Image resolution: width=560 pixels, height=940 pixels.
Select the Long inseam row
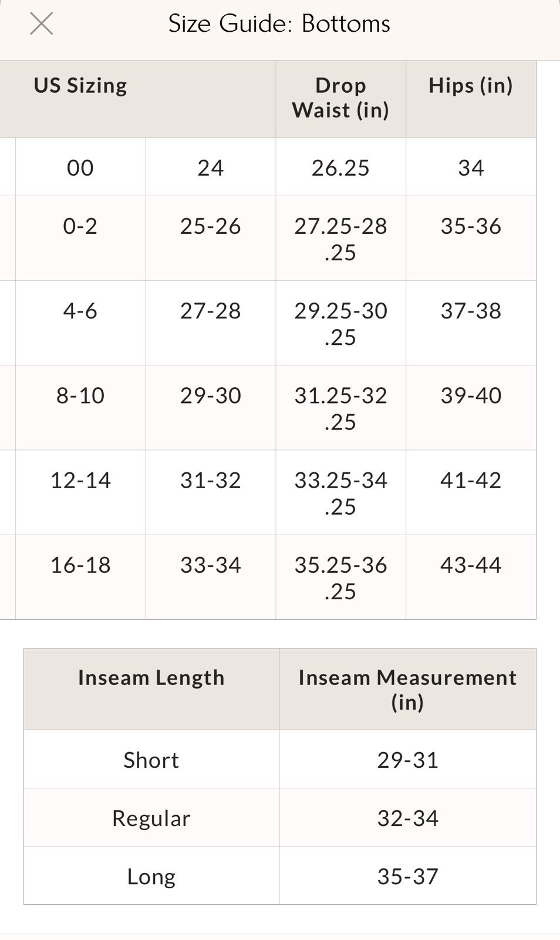click(x=280, y=875)
